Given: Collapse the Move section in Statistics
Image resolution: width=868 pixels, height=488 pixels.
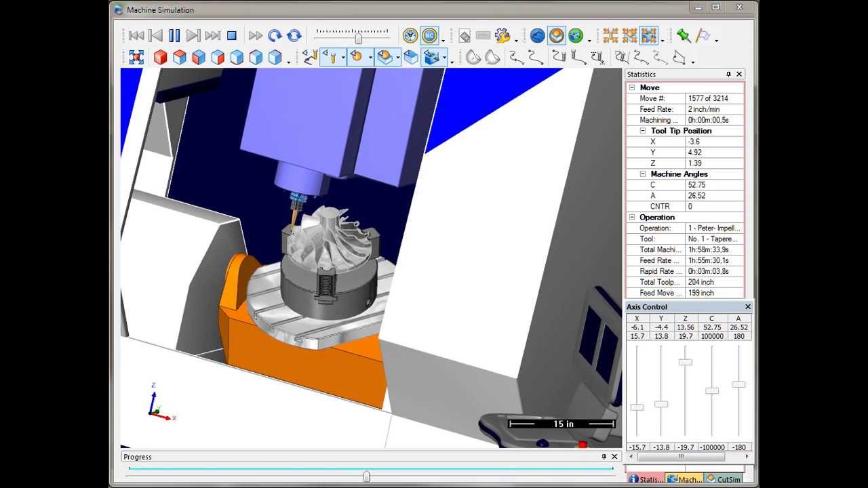Looking at the screenshot, I should (x=632, y=87).
